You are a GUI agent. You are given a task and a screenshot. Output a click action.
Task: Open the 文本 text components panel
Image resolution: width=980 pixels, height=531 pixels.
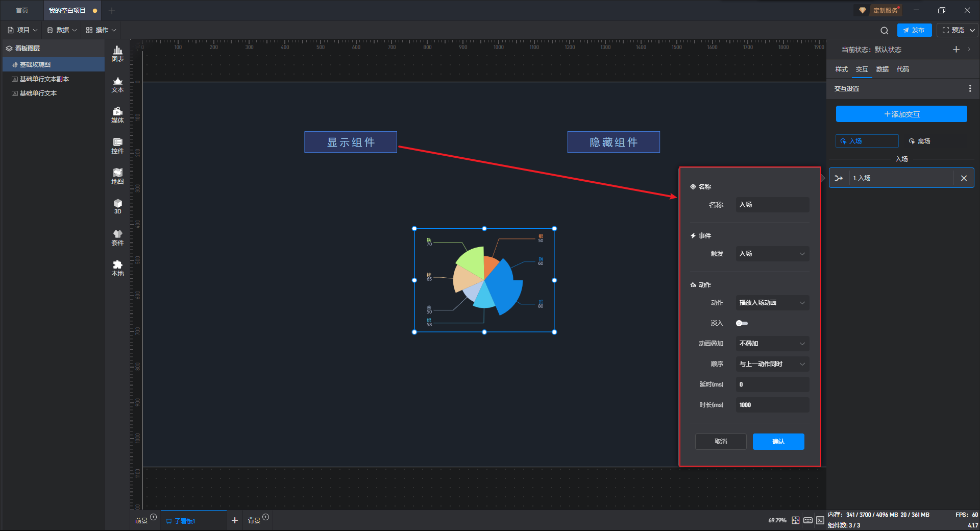coord(117,84)
